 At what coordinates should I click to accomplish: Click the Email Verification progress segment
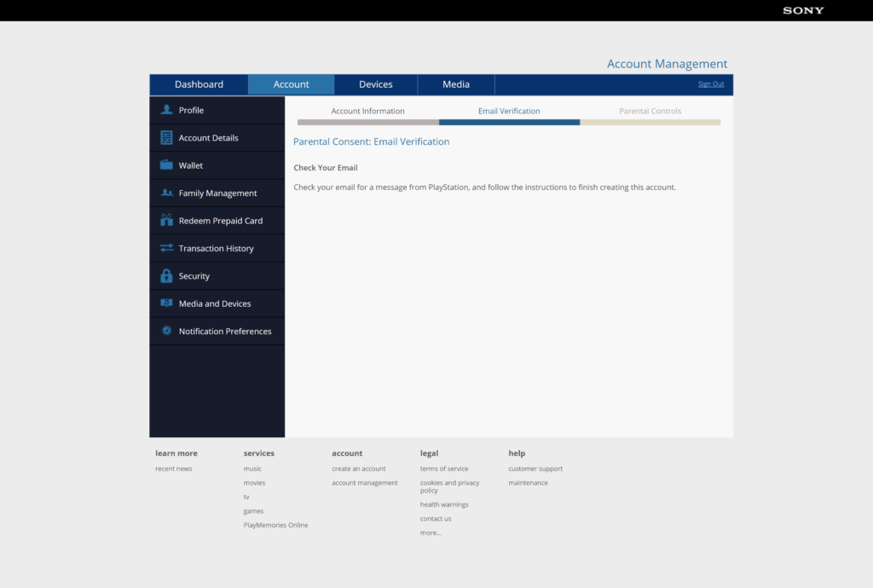coord(510,122)
